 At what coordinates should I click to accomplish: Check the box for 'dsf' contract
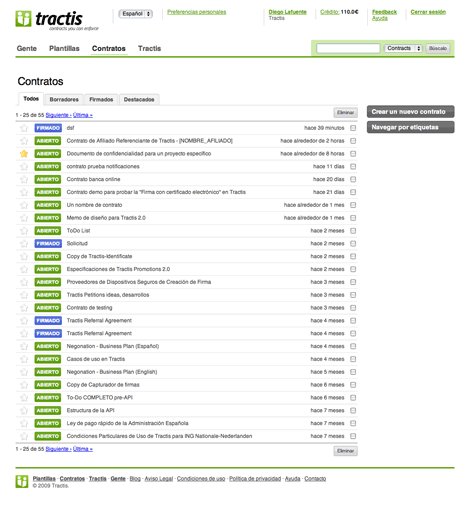pyautogui.click(x=353, y=128)
